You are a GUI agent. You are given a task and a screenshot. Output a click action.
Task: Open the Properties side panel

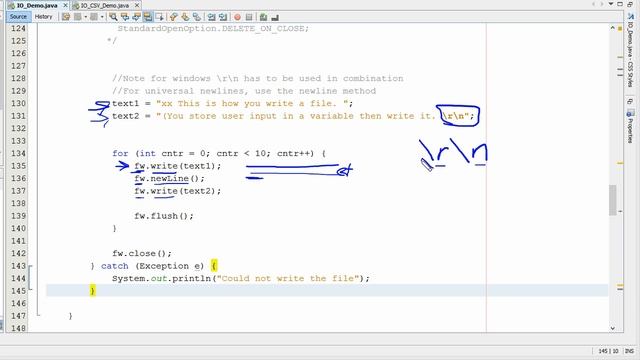(x=631, y=127)
